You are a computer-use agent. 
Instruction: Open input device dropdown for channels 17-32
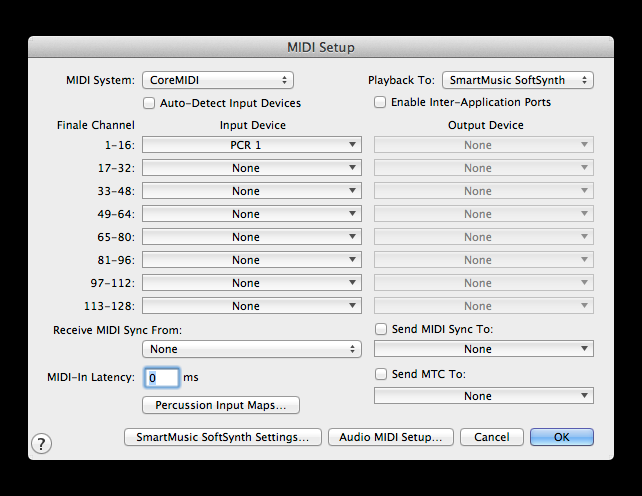(x=251, y=168)
